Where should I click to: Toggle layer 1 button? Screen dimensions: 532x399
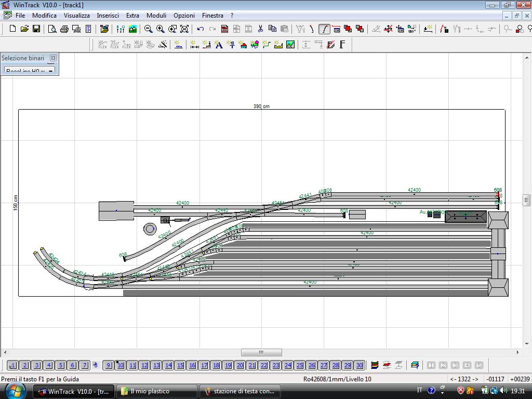point(12,365)
